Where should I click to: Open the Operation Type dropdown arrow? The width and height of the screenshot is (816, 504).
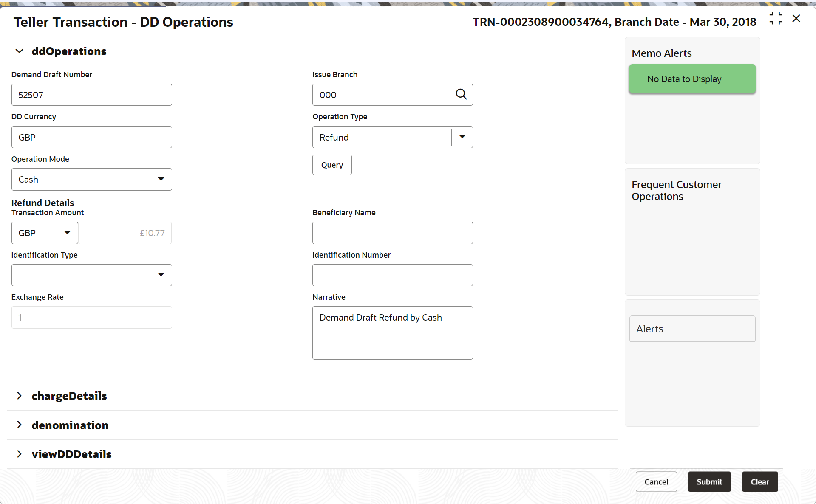pos(462,137)
